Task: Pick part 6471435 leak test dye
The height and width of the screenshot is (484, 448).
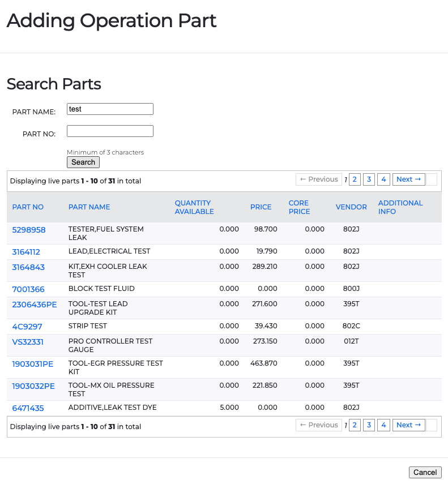Action: tap(28, 408)
